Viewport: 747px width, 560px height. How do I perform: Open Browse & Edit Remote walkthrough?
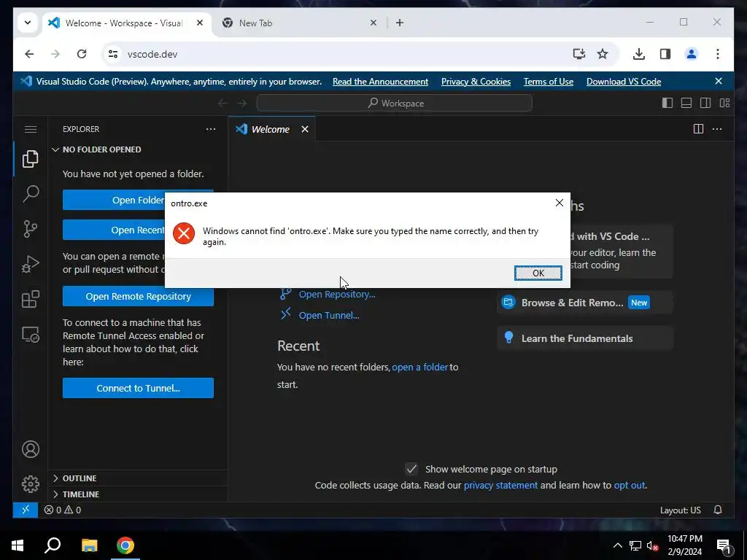[585, 303]
